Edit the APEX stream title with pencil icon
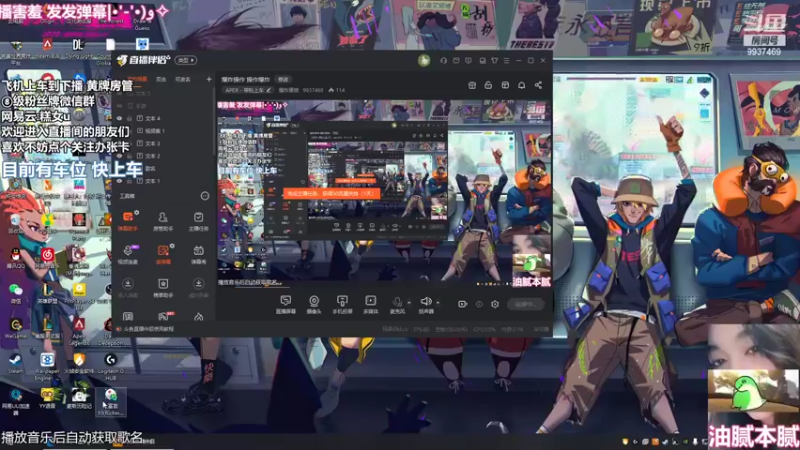Image resolution: width=800 pixels, height=450 pixels. pyautogui.click(x=269, y=90)
